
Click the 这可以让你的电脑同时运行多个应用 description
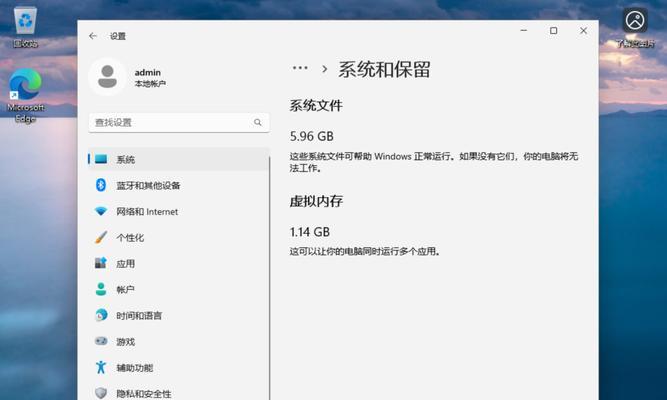tap(365, 251)
